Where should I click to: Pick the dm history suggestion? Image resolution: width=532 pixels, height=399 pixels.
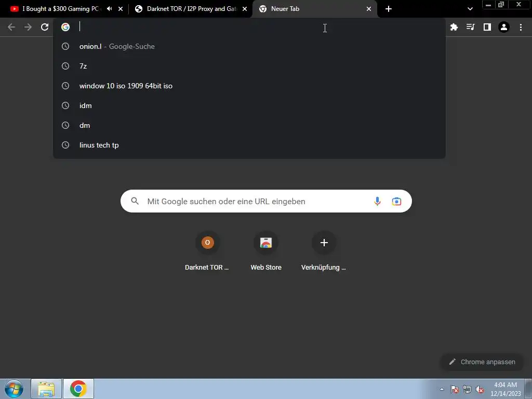(249, 125)
